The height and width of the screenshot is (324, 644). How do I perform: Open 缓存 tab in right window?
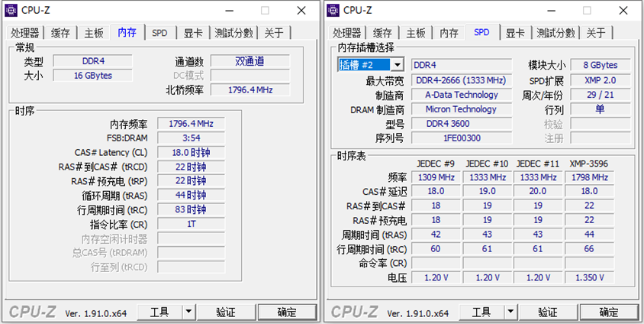[x=382, y=33]
